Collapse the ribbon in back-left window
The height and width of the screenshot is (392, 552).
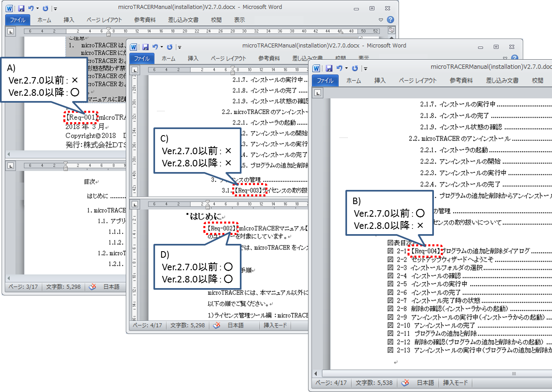point(381,20)
